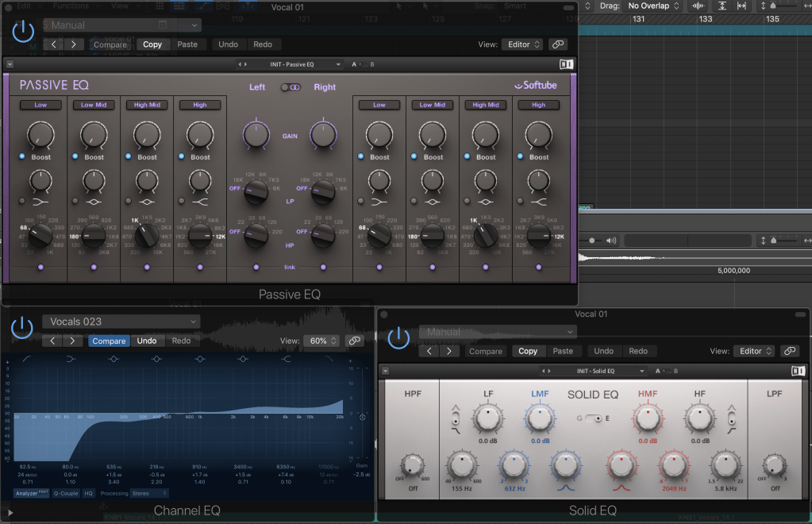Click the Copy button in Passive EQ window
Viewport: 812px width, 524px height.
[152, 44]
